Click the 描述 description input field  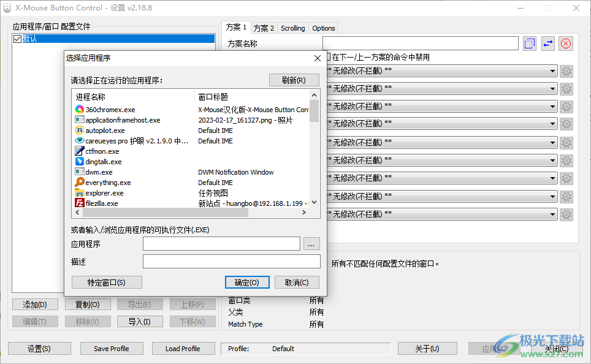pos(232,262)
